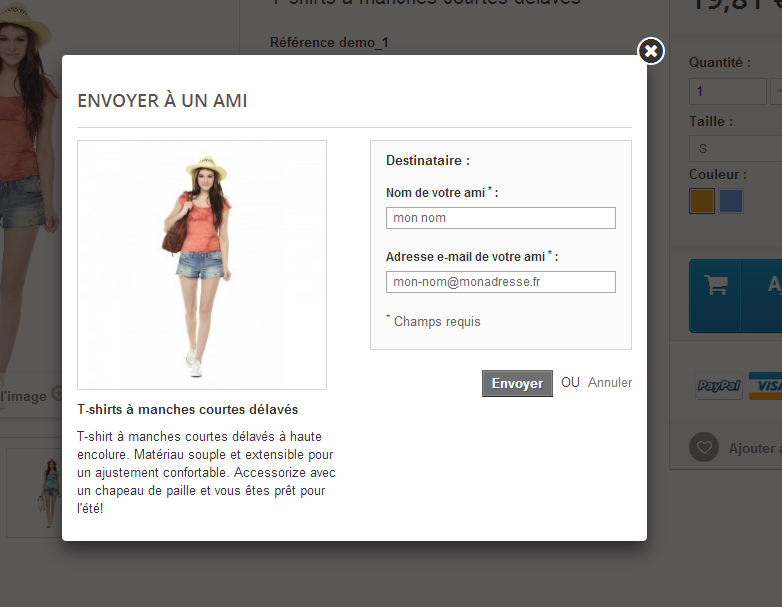Focus the Nom de votre ami field
This screenshot has width=782, height=607.
coord(501,218)
